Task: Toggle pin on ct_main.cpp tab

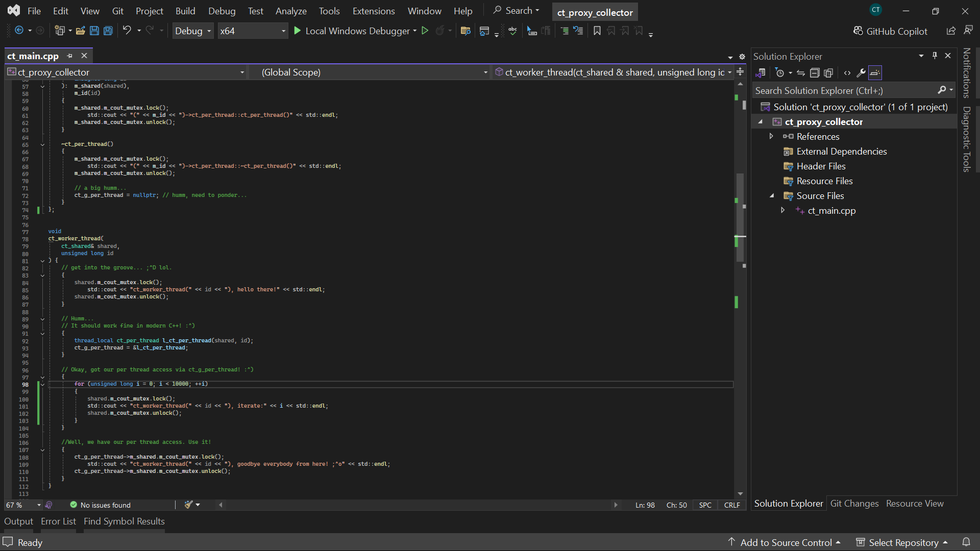Action: 70,56
